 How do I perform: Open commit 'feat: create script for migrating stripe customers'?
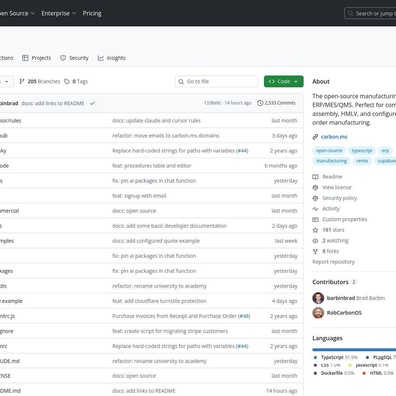point(170,331)
